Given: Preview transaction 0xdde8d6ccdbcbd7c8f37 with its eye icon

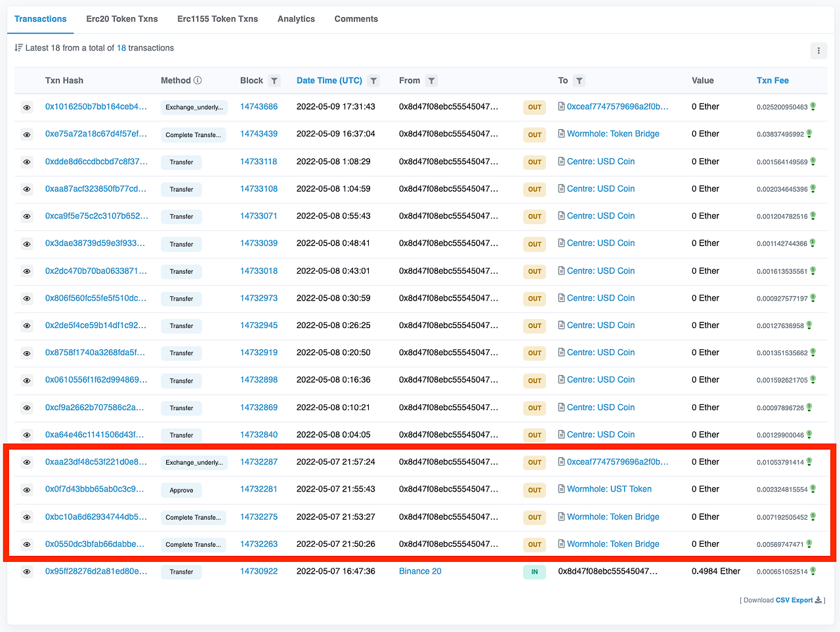Looking at the screenshot, I should (27, 162).
